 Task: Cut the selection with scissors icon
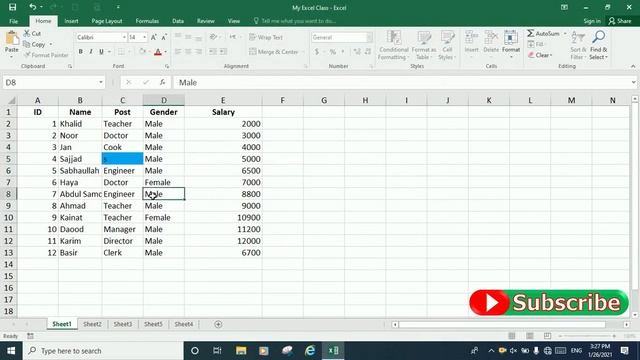click(32, 33)
